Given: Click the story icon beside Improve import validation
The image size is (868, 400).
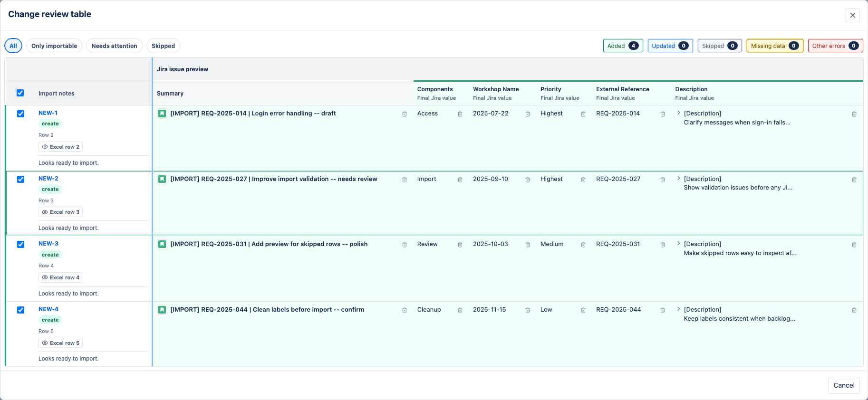Looking at the screenshot, I should (x=162, y=179).
